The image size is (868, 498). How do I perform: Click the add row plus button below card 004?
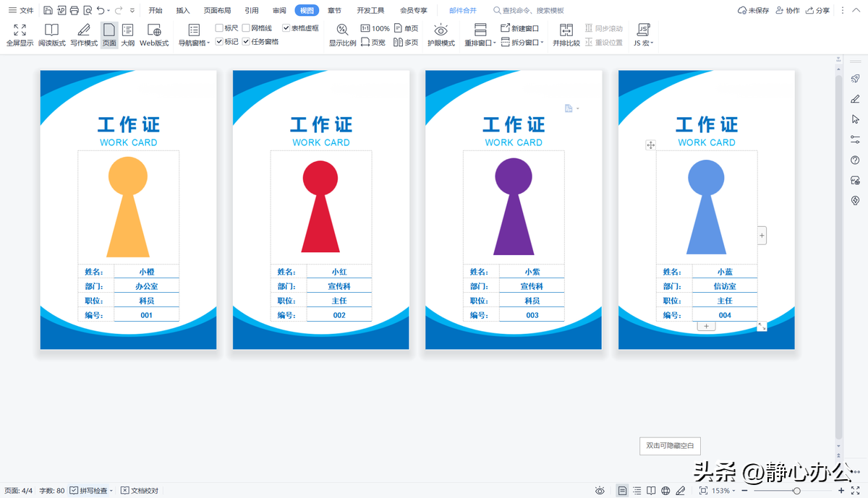tap(707, 327)
